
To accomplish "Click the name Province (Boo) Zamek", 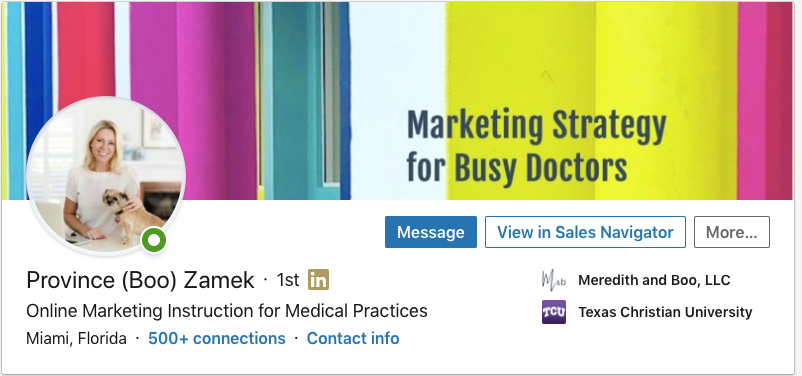I will [140, 280].
